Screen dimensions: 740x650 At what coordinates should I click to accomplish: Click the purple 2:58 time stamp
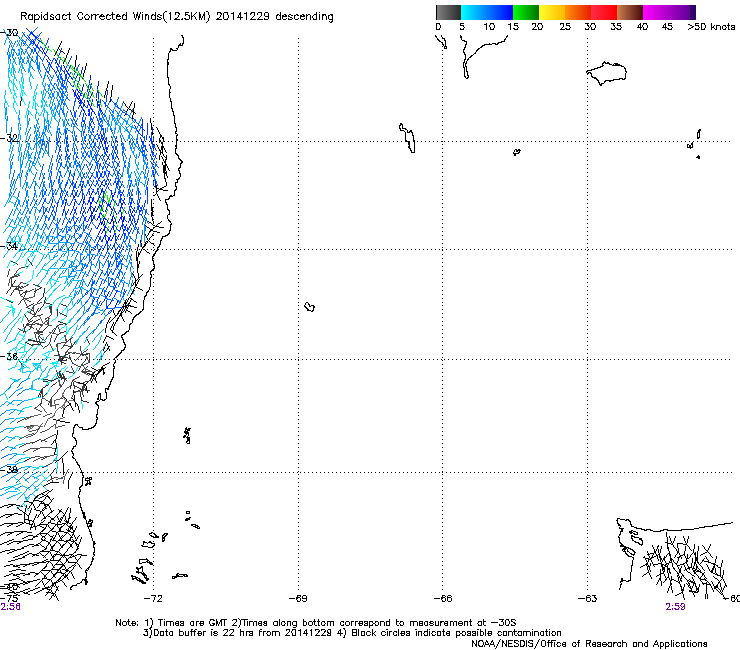[x=10, y=607]
